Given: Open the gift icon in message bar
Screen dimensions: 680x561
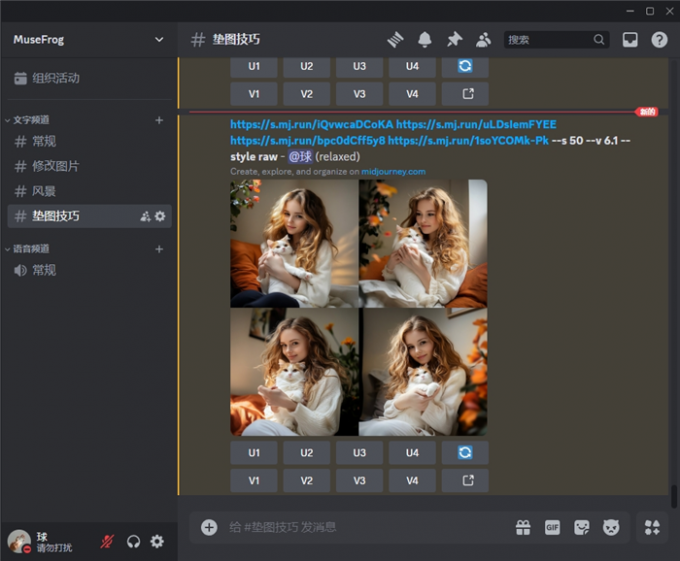Looking at the screenshot, I should pos(523,528).
